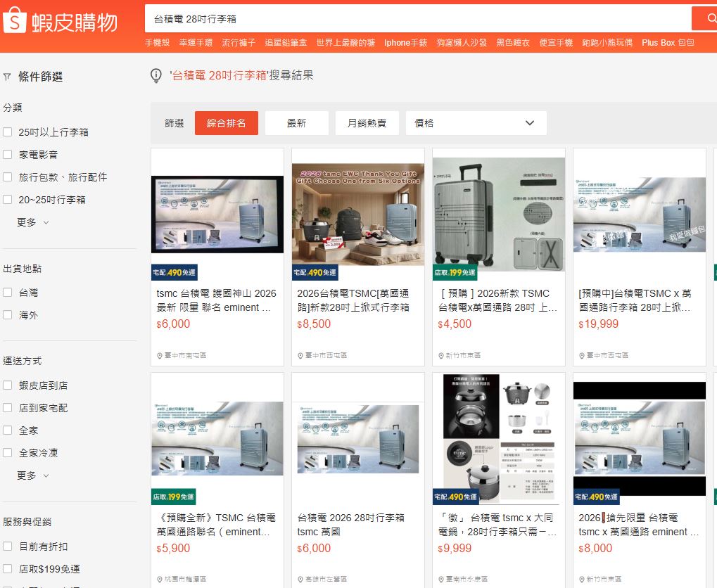Image resolution: width=717 pixels, height=588 pixels.
Task: Click the location pin next to 臺中市南屯區
Action: click(x=158, y=355)
